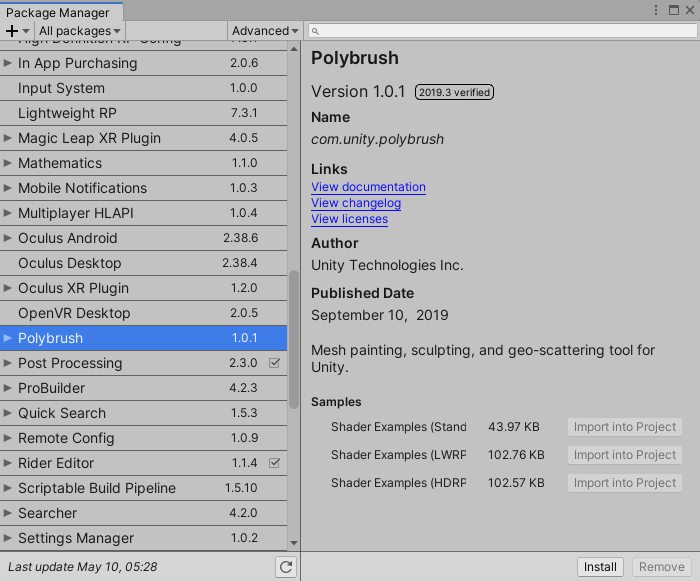Select the ProBuilder package name
This screenshot has height=581, width=700.
(x=51, y=388)
